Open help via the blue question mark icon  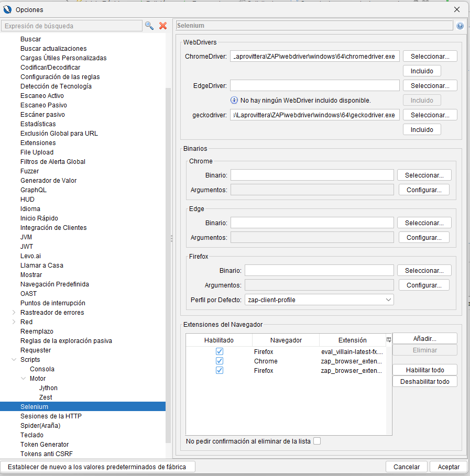pyautogui.click(x=460, y=26)
